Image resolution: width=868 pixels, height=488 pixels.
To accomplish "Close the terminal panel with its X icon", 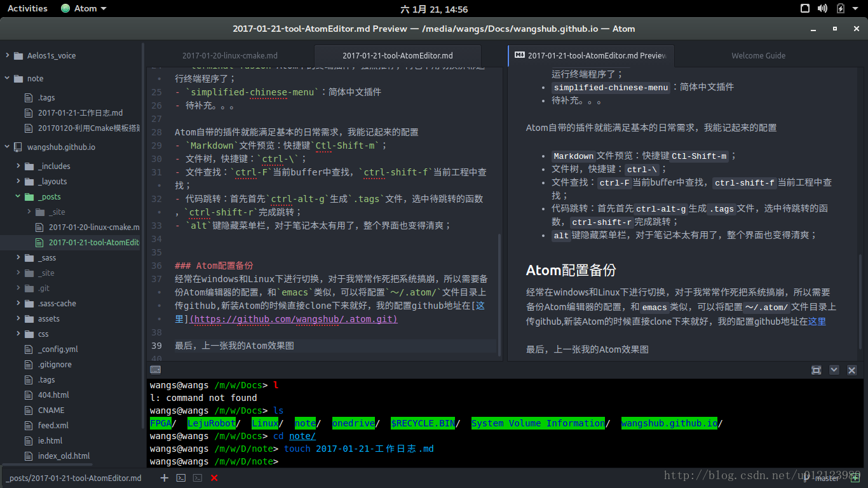I will (x=852, y=370).
